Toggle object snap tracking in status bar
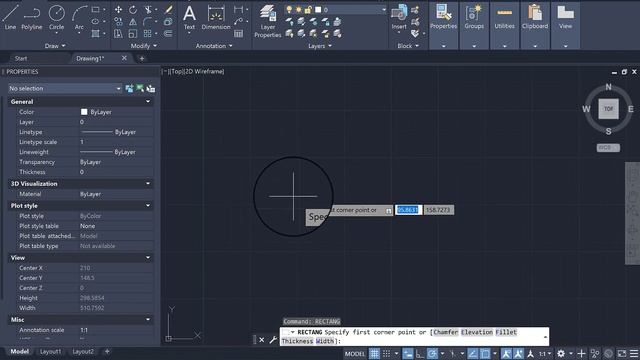This screenshot has height=360, width=640. (x=473, y=353)
